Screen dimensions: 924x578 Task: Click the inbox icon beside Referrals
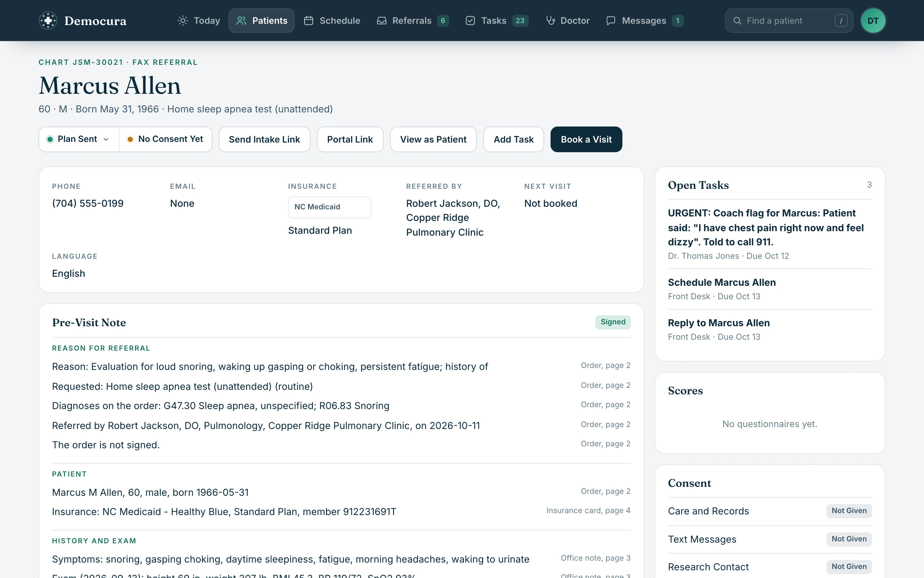[x=381, y=21]
